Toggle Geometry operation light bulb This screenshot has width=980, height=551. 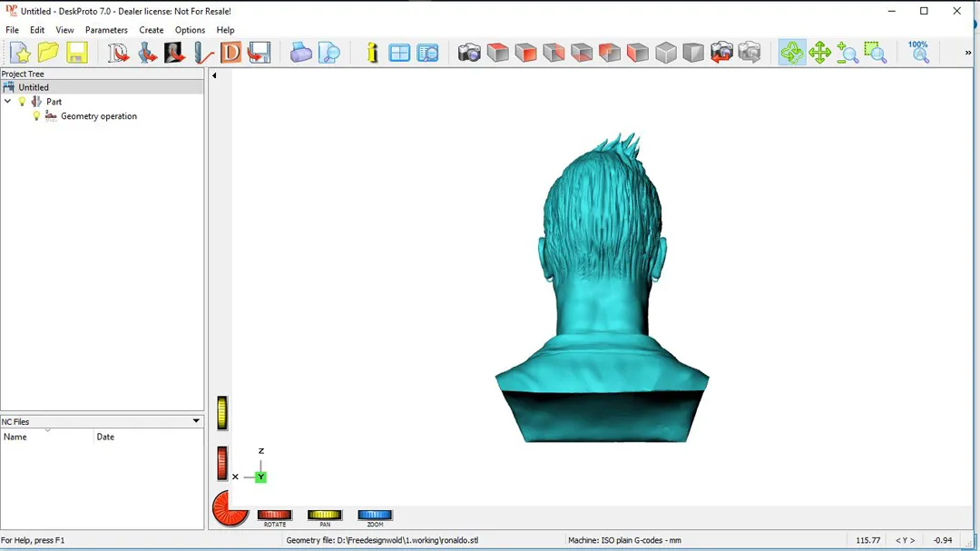pyautogui.click(x=37, y=116)
